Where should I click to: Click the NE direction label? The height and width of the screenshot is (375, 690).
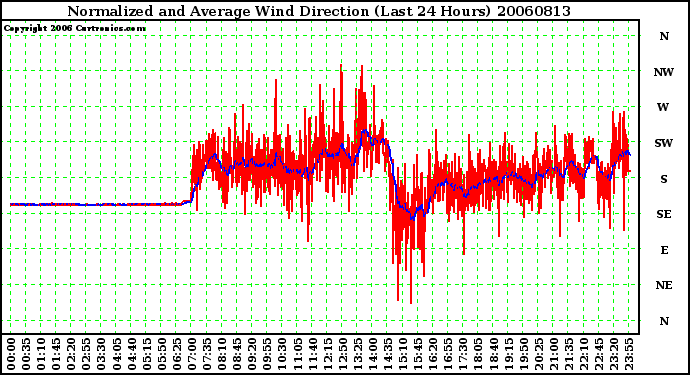[664, 285]
